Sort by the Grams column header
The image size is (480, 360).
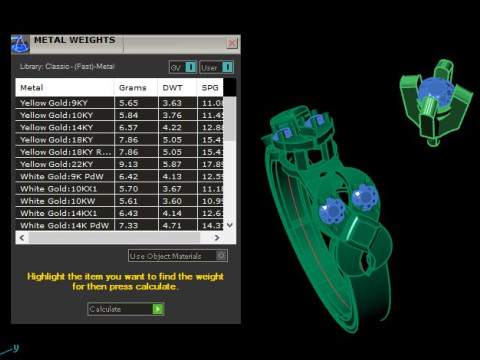click(x=136, y=88)
